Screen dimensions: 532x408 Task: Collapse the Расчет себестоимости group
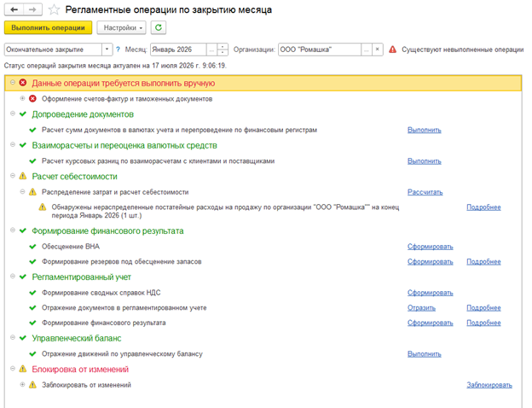[13, 176]
